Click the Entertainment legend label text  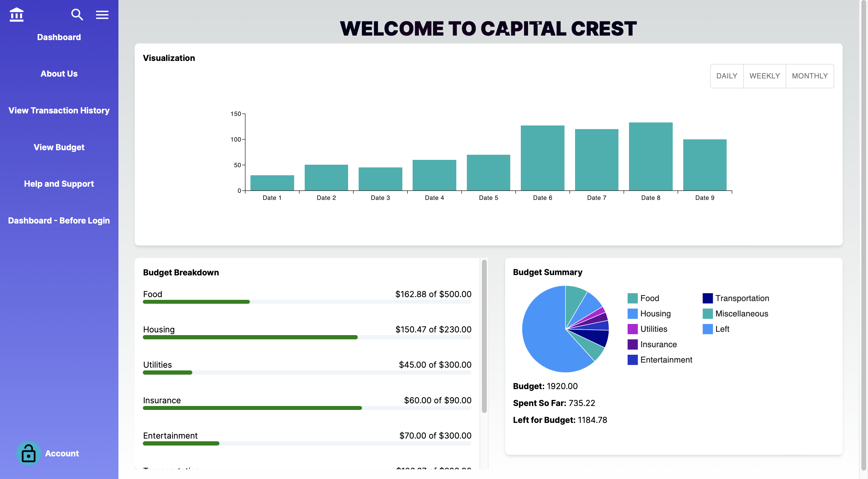666,360
